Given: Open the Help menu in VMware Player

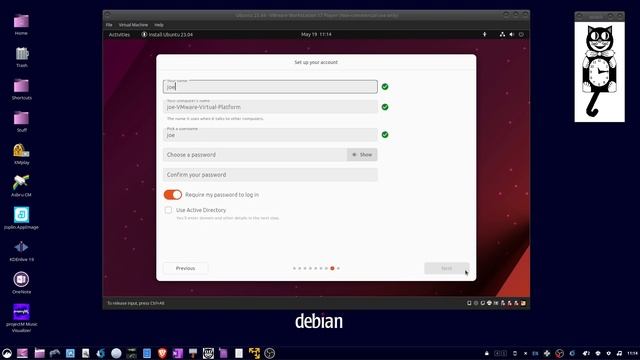Looking at the screenshot, I should click(x=159, y=25).
